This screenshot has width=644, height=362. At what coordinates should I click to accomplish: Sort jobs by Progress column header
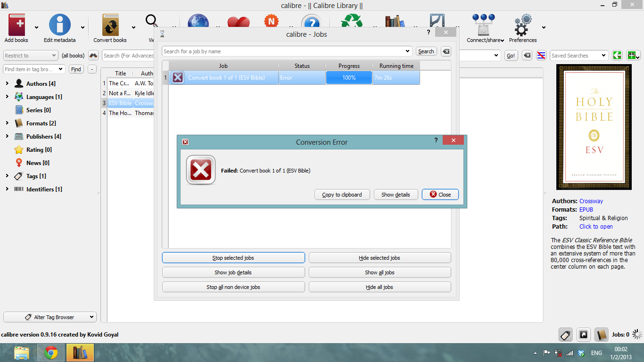tap(349, 66)
